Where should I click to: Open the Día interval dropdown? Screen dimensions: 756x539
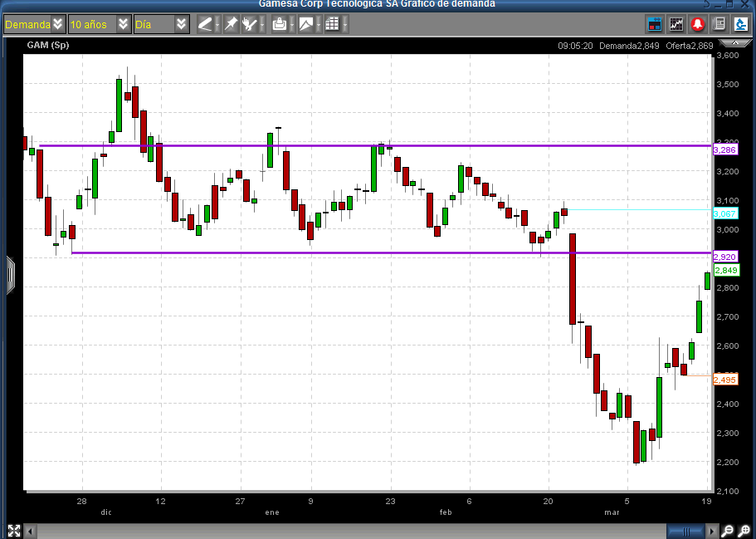coord(160,24)
